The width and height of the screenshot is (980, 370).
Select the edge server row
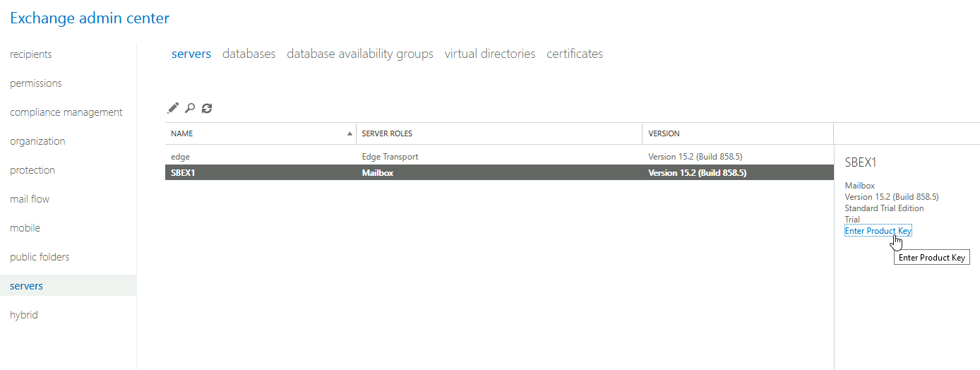(499, 157)
